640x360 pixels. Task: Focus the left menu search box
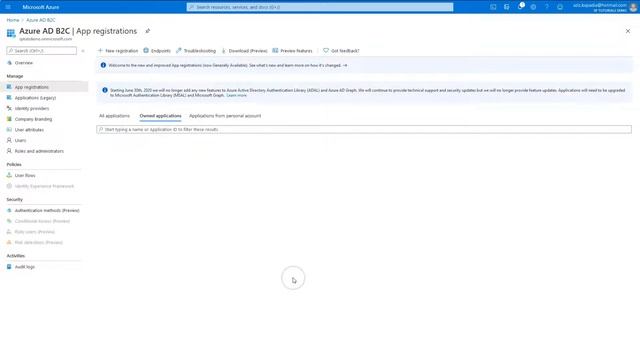coord(42,51)
